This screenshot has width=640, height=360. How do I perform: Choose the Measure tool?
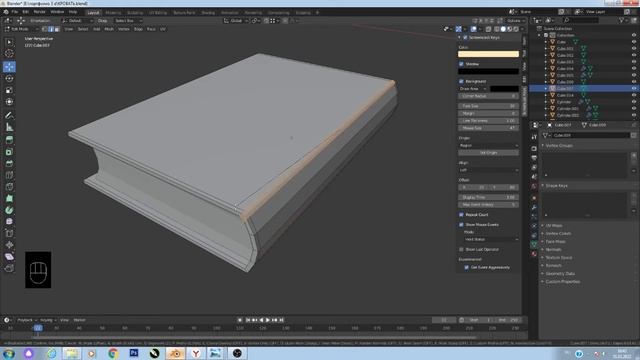click(9, 127)
